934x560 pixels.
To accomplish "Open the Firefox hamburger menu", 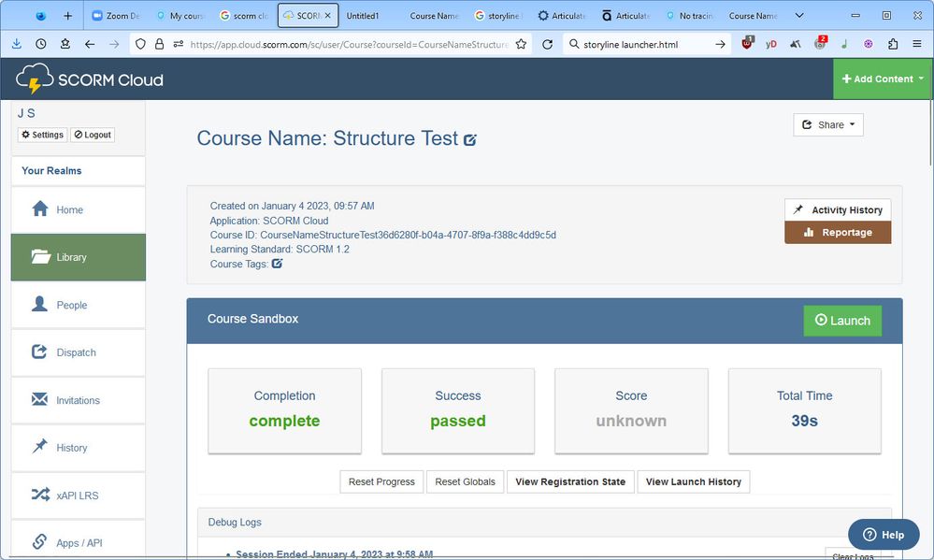I will pos(917,44).
